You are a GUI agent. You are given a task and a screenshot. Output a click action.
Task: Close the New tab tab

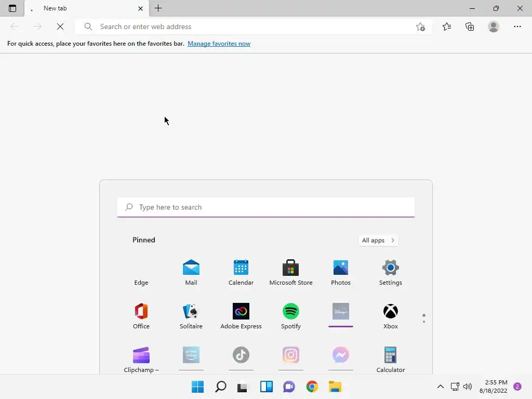pos(140,8)
